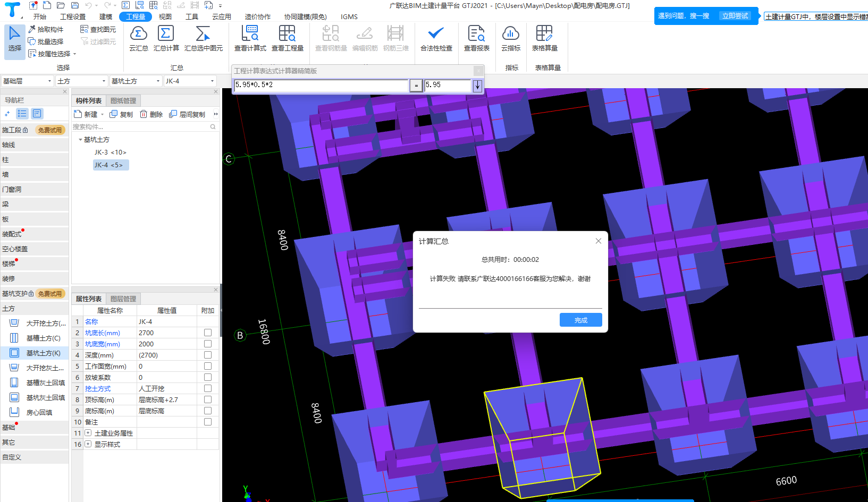Open 视图 ribbon tab
Image resolution: width=868 pixels, height=502 pixels.
click(165, 16)
